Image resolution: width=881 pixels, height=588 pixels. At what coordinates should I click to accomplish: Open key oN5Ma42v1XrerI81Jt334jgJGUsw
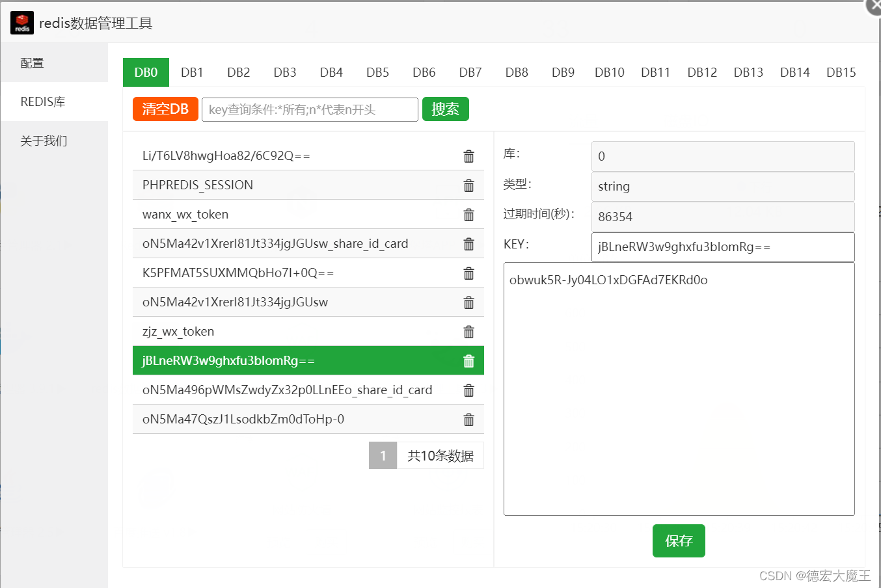308,302
